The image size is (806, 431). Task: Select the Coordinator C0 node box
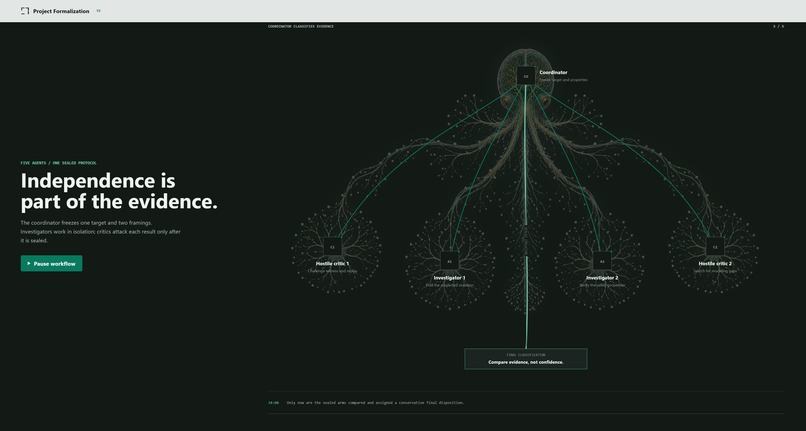click(x=525, y=76)
